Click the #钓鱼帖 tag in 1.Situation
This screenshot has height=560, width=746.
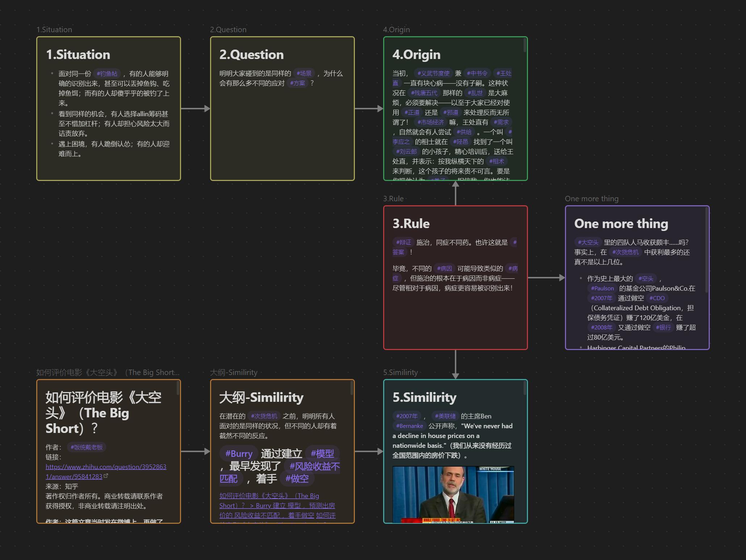107,74
